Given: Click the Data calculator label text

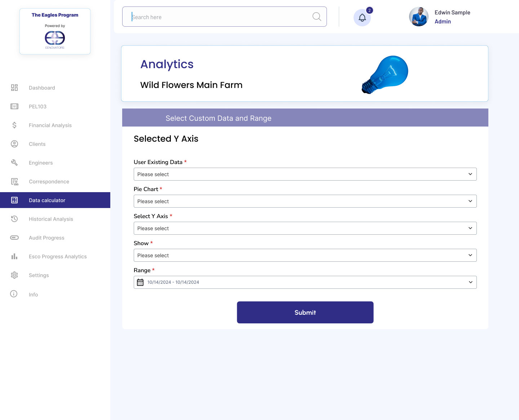Looking at the screenshot, I should tap(47, 200).
